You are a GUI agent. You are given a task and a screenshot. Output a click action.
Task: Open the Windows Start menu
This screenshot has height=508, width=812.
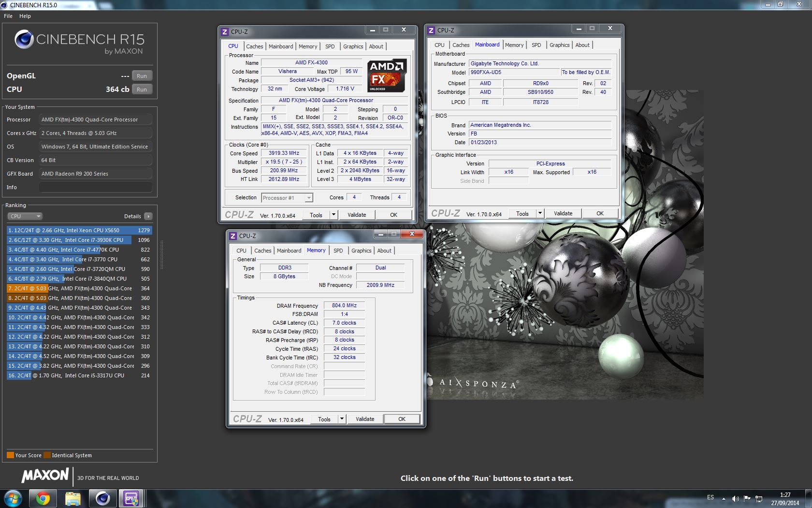[x=13, y=498]
